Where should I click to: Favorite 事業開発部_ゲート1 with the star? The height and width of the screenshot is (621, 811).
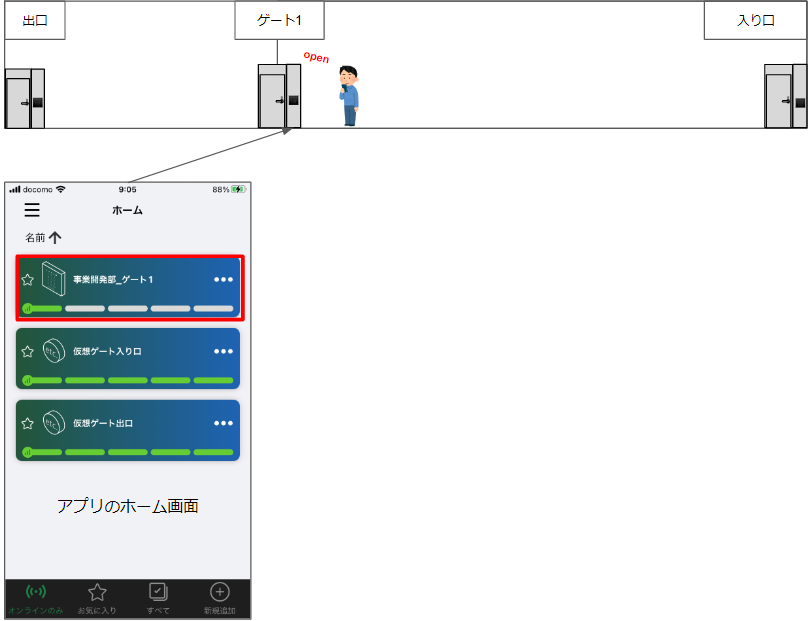[x=27, y=280]
